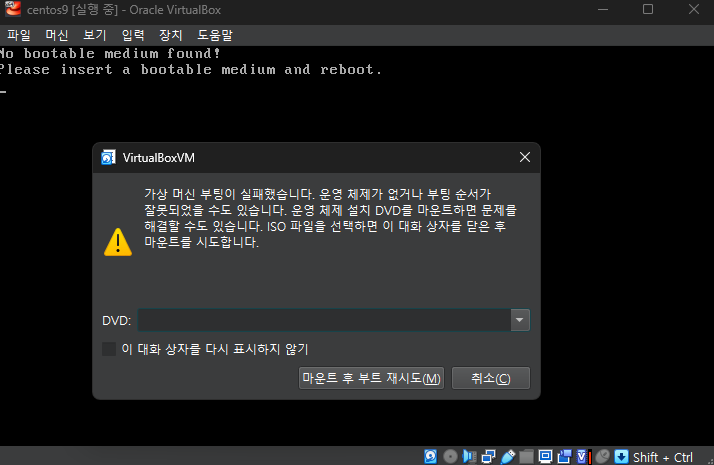This screenshot has height=465, width=714.
Task: Open the hard disk activity indicator
Action: point(431,456)
